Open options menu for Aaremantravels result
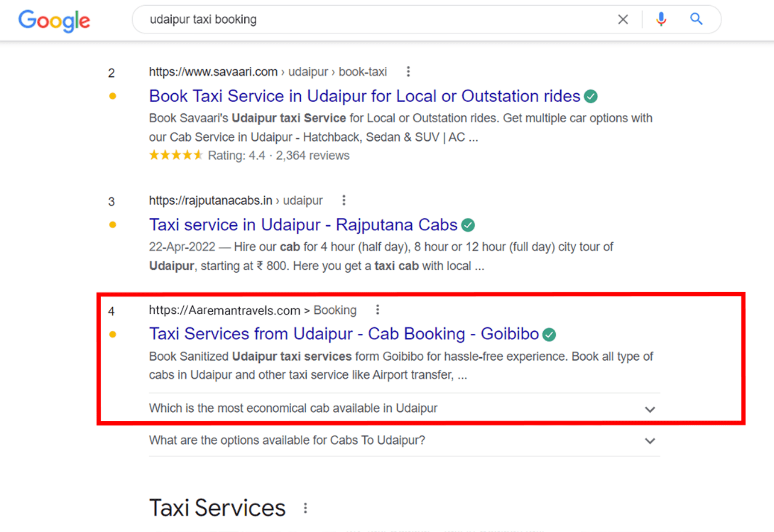This screenshot has height=532, width=774. (378, 310)
